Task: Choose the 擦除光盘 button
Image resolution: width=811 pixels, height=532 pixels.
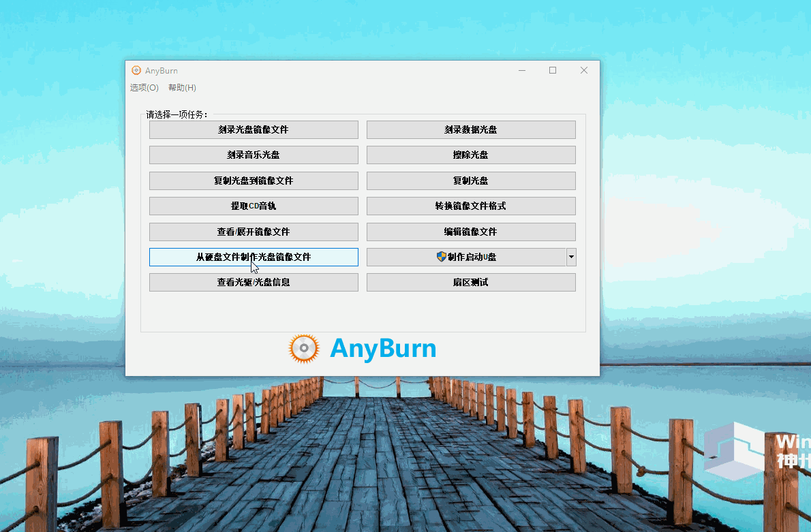Action: [471, 155]
